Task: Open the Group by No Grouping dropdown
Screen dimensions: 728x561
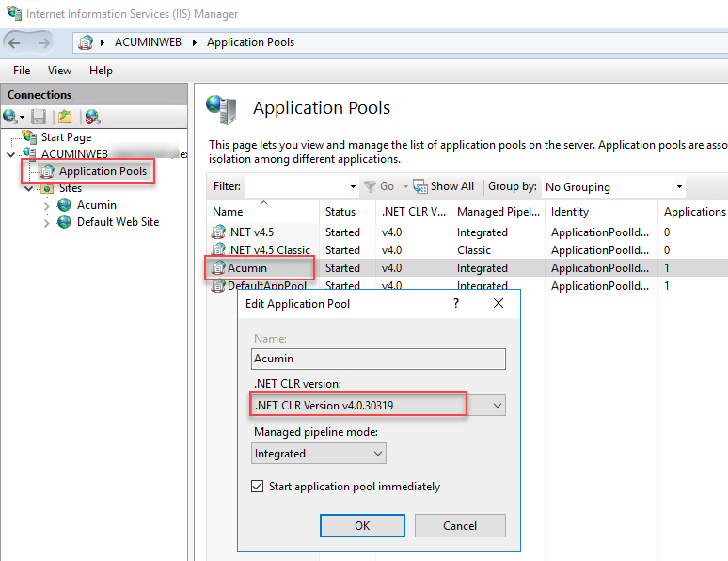Action: (679, 187)
